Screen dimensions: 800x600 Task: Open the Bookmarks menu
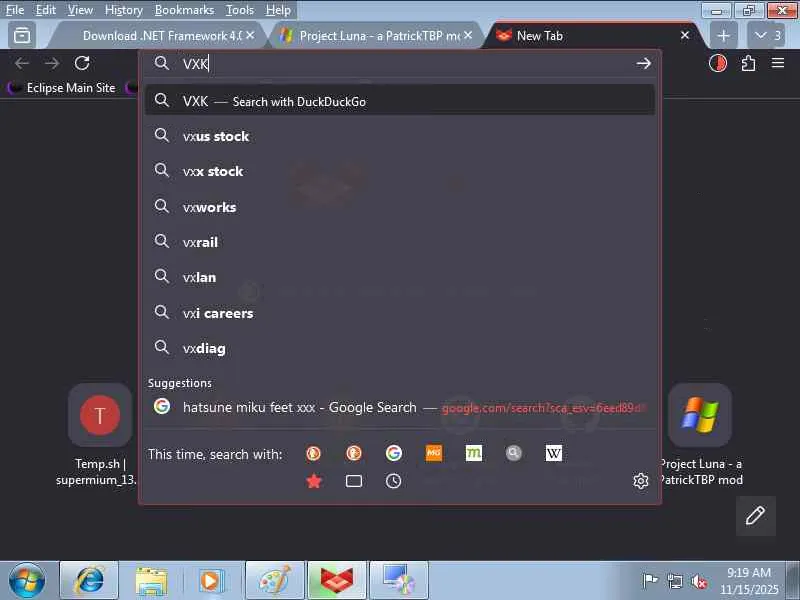184,10
